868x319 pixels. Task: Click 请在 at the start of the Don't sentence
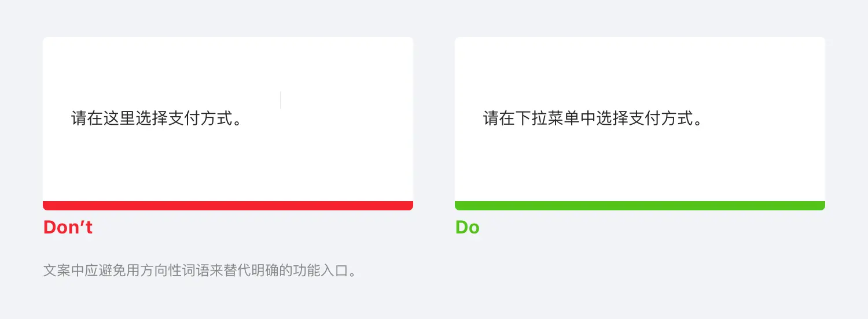87,119
